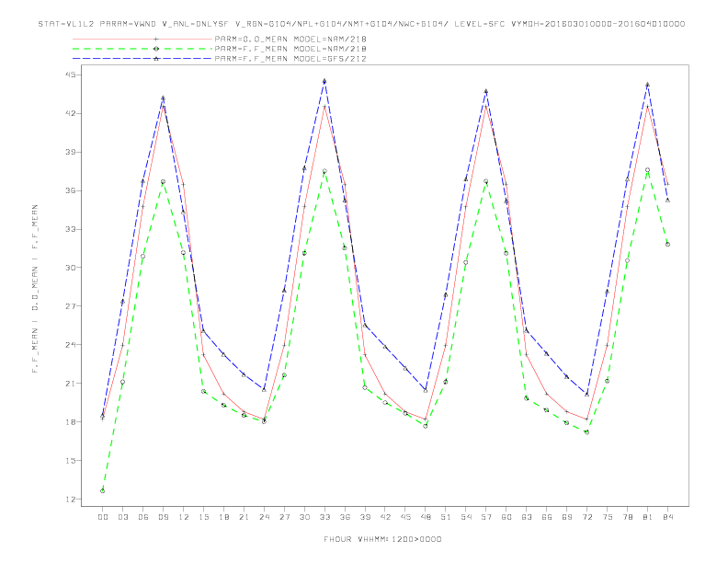
Task: Click y-axis tick label 21
Action: pos(73,384)
